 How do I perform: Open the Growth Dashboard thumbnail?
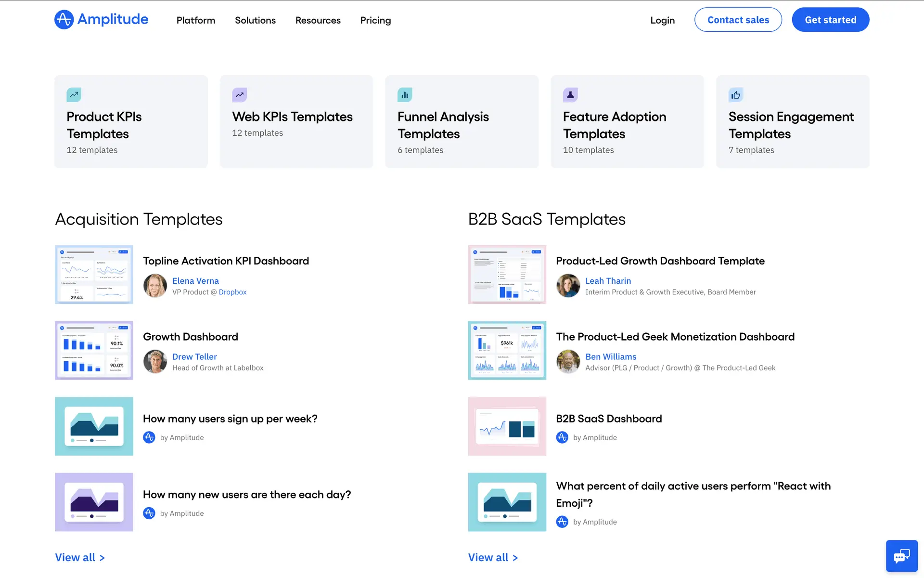point(94,350)
